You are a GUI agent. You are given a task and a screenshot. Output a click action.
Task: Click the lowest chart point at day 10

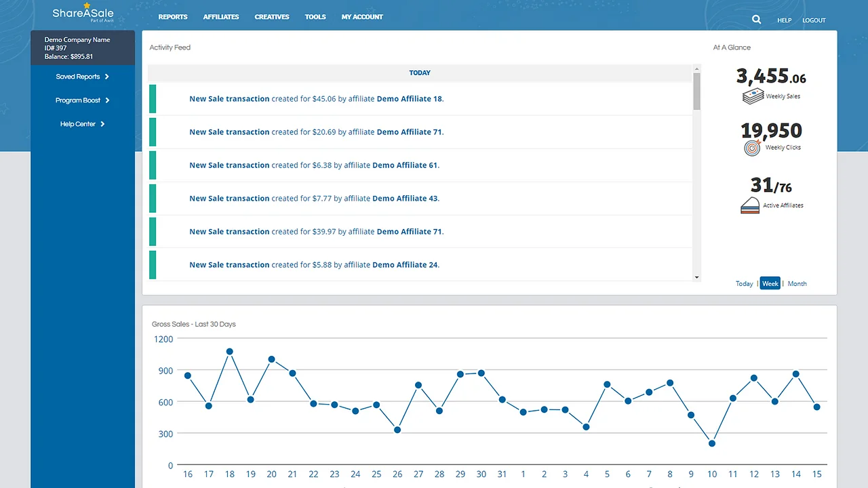(x=711, y=443)
